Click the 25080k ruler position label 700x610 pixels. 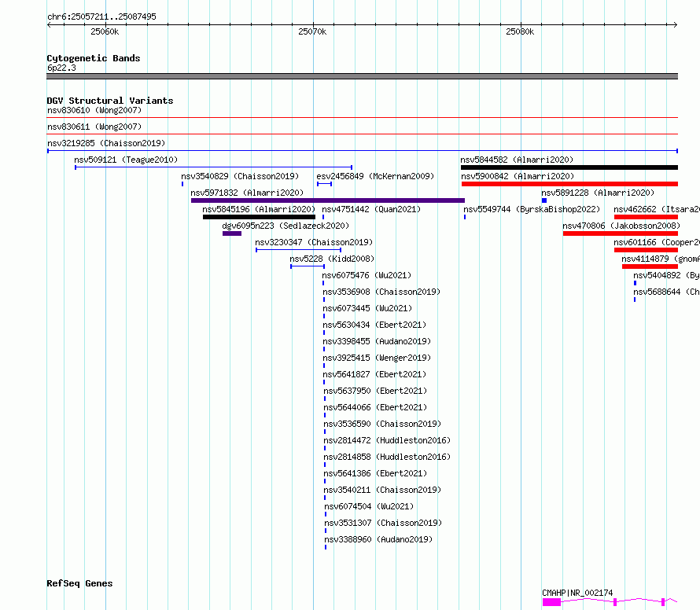pyautogui.click(x=520, y=31)
